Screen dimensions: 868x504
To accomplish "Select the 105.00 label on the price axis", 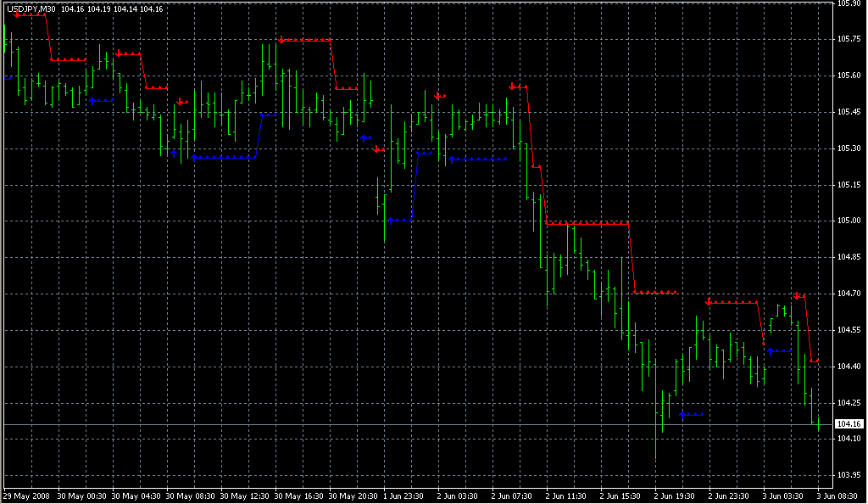I will tap(848, 221).
